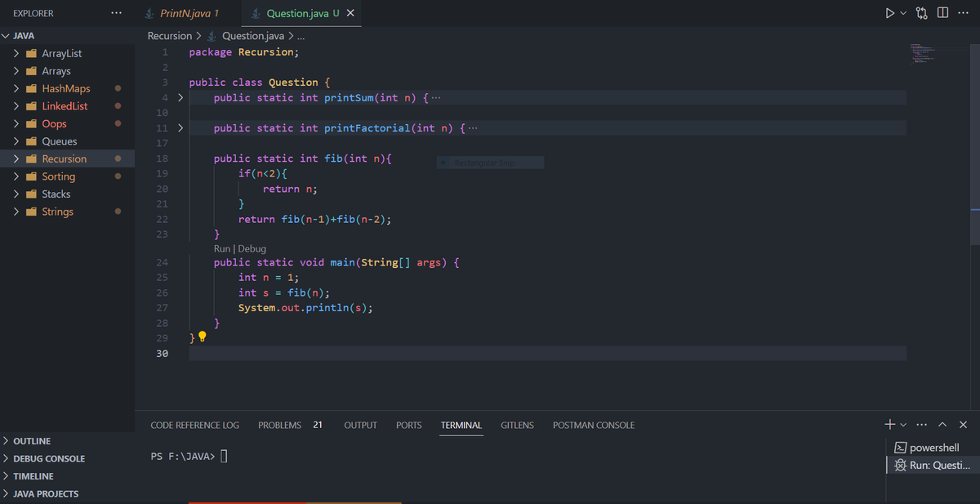Screen dimensions: 980x504
Task: Select the TERMINAL panel tab
Action: [x=461, y=426]
